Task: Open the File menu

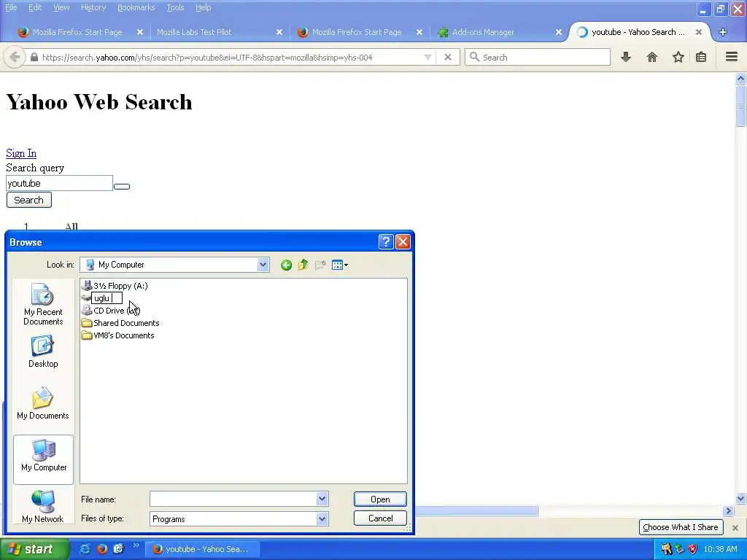Action: [11, 7]
